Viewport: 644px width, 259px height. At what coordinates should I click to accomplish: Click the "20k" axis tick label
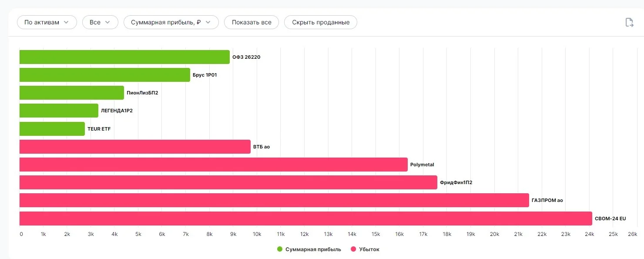tap(494, 234)
